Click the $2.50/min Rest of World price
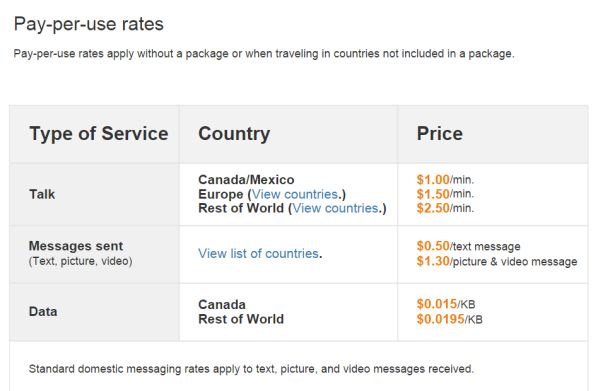This screenshot has height=391, width=600. (445, 208)
